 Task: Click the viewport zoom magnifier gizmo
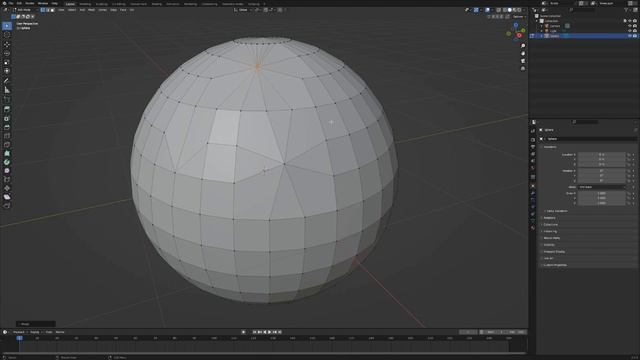click(523, 46)
